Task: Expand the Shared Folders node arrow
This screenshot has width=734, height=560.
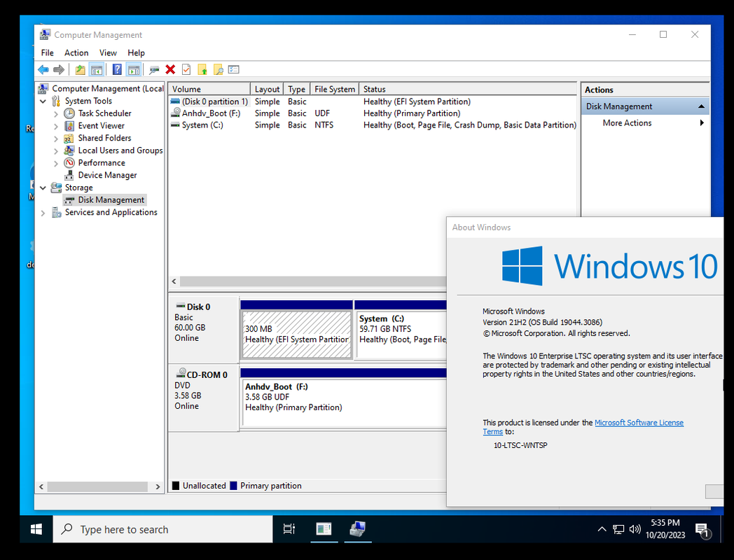Action: pos(56,139)
